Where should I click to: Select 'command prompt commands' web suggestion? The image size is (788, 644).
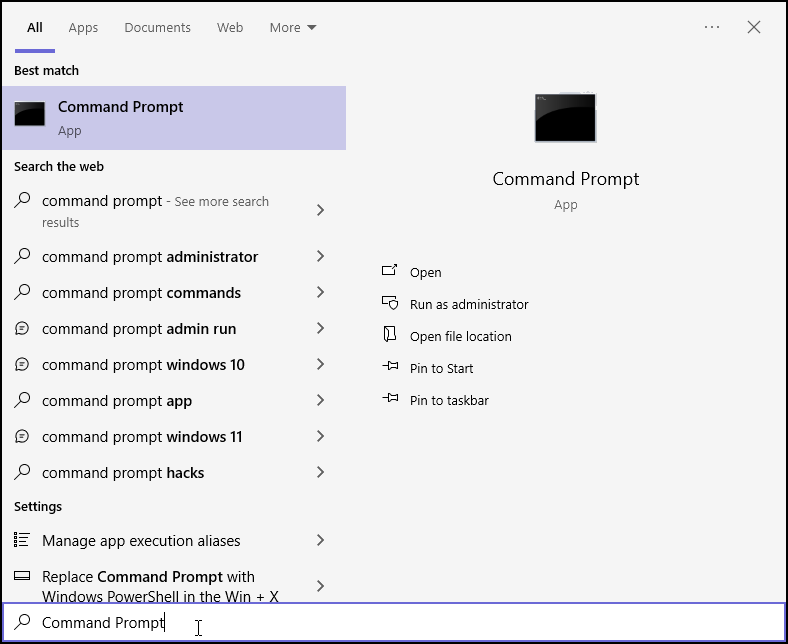click(141, 293)
